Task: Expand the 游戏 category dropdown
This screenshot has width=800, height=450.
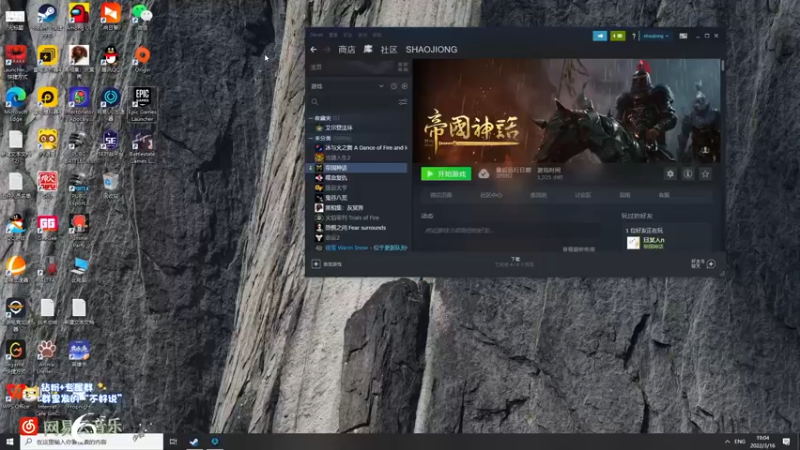Action: [x=381, y=86]
